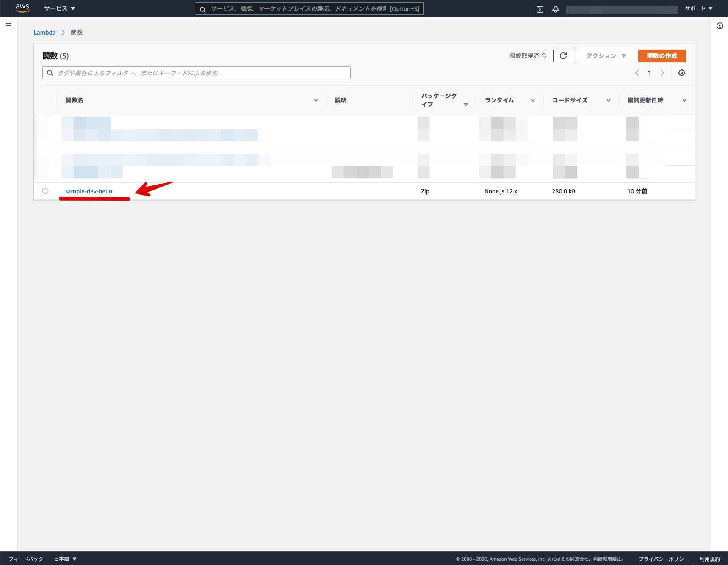
Task: Open the サービス services dropdown
Action: point(60,8)
